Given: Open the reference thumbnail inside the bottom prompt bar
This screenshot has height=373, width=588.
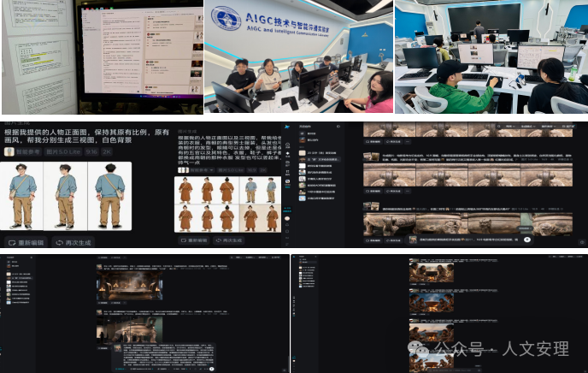Looking at the screenshot, I should point(413,240).
